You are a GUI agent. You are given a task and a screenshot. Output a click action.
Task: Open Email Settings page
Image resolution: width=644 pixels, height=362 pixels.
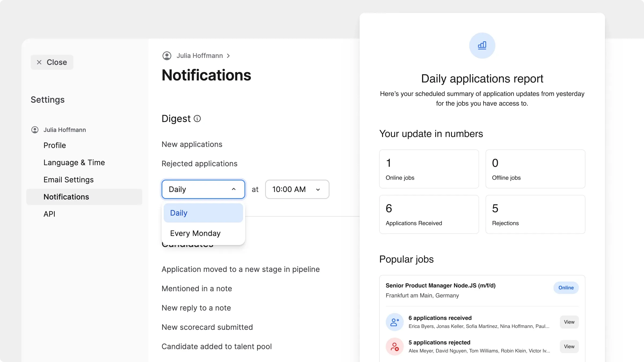68,180
